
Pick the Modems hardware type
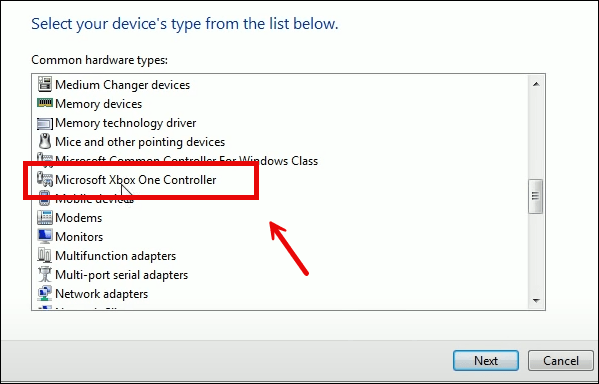tap(79, 218)
